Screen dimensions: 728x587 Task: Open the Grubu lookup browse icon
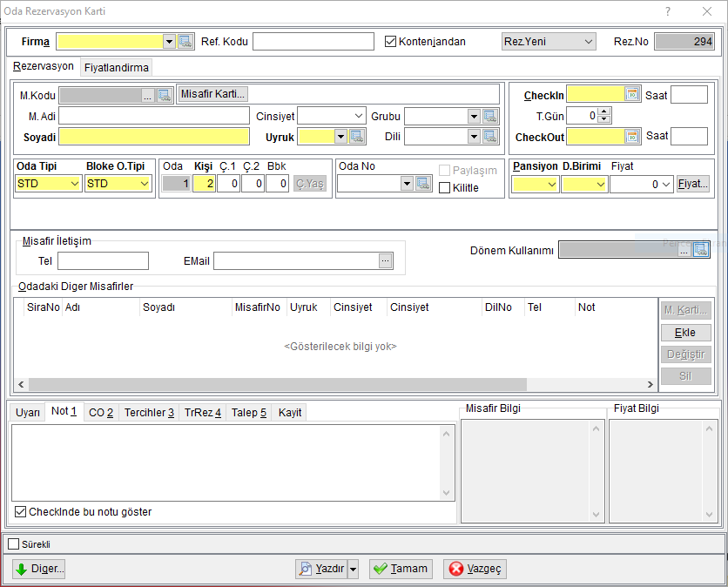click(490, 116)
